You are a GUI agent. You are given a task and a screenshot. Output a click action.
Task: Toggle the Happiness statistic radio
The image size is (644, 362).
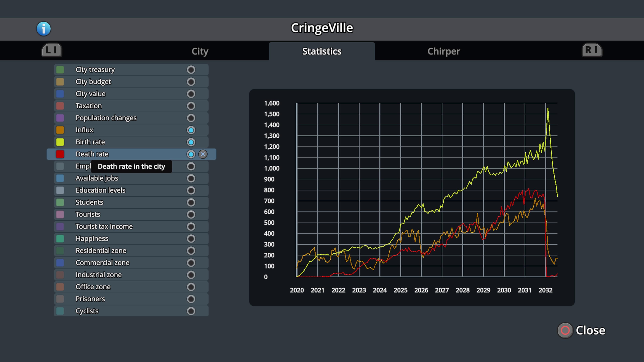(191, 239)
